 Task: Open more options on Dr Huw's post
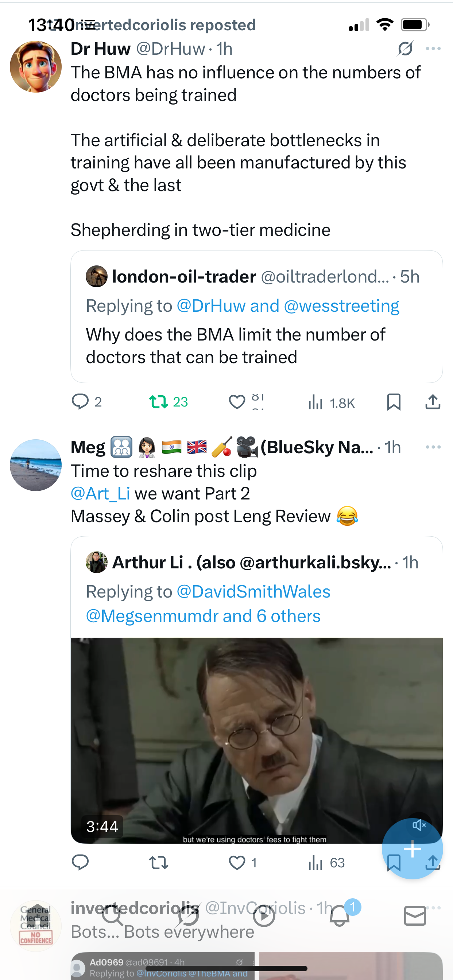point(433,49)
